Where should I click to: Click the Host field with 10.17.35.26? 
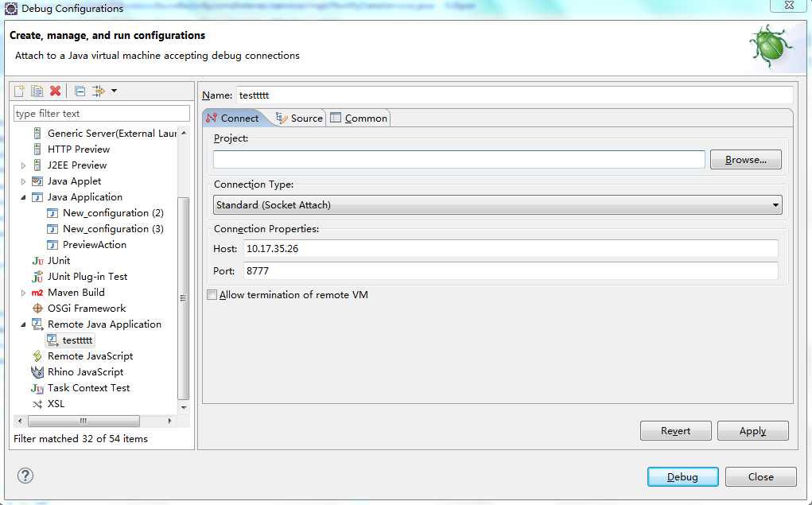511,249
